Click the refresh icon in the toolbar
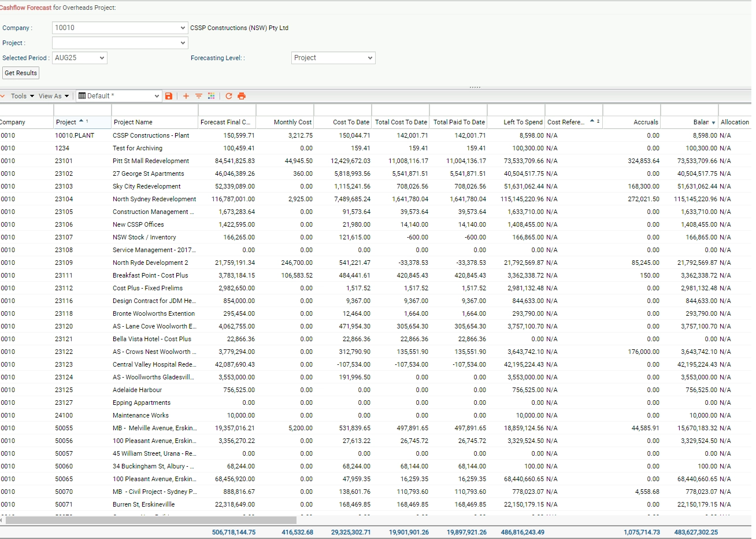The width and height of the screenshot is (756, 539). [x=229, y=96]
